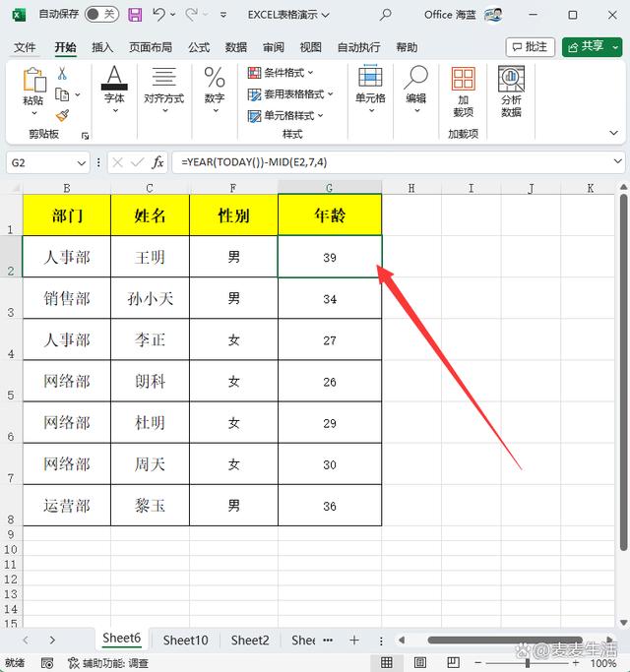Open 条件格式 conditional formatting

281,73
